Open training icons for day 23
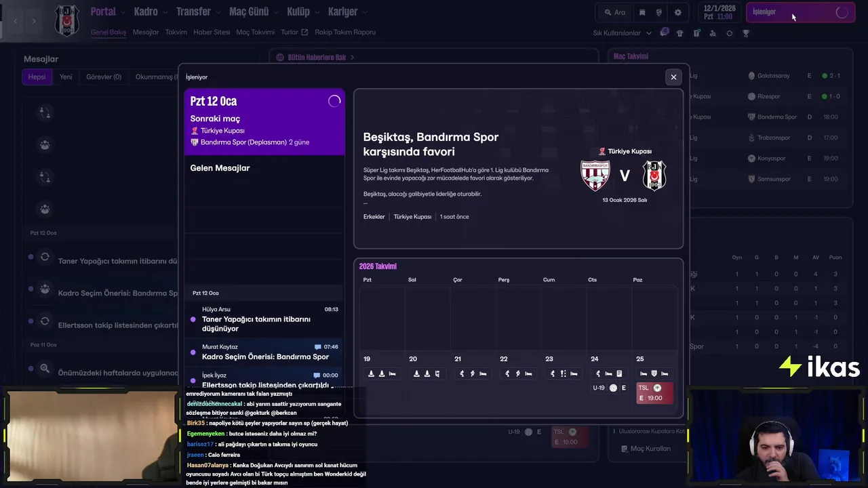 pos(564,373)
